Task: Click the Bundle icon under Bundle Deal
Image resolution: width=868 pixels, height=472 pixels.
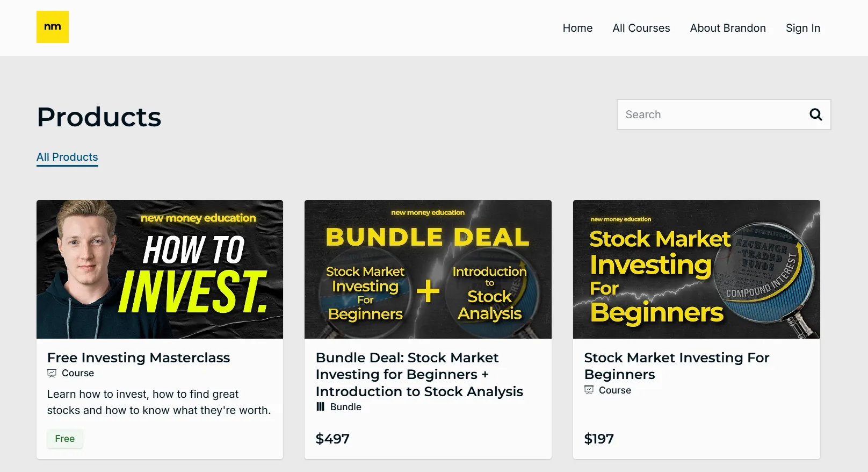Action: [321, 407]
